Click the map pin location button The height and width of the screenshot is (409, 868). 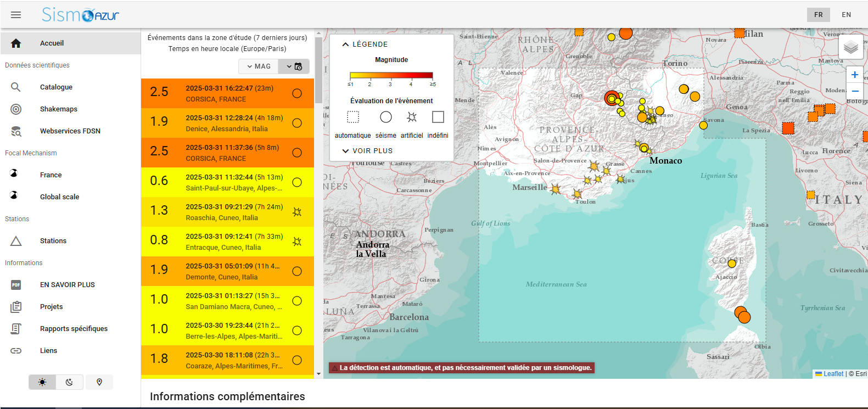point(99,382)
